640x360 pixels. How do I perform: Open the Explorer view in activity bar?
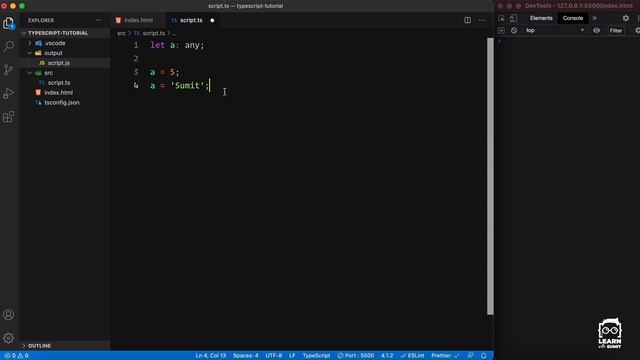pos(9,23)
